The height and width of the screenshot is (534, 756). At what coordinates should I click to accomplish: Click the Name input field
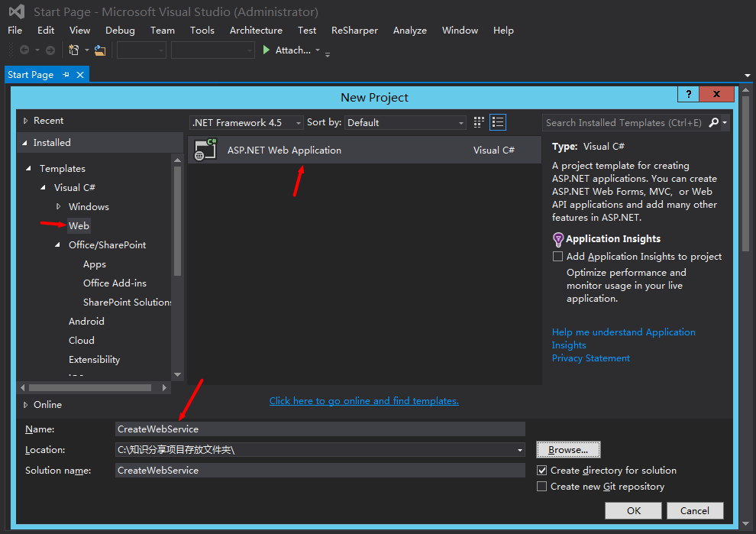320,429
